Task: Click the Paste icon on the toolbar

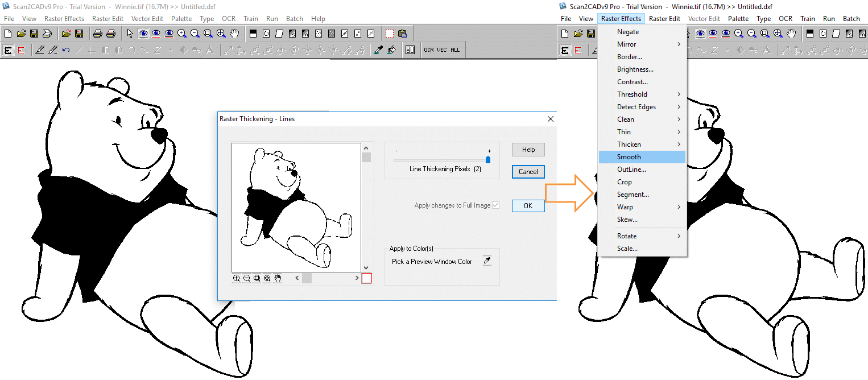Action: click(404, 33)
